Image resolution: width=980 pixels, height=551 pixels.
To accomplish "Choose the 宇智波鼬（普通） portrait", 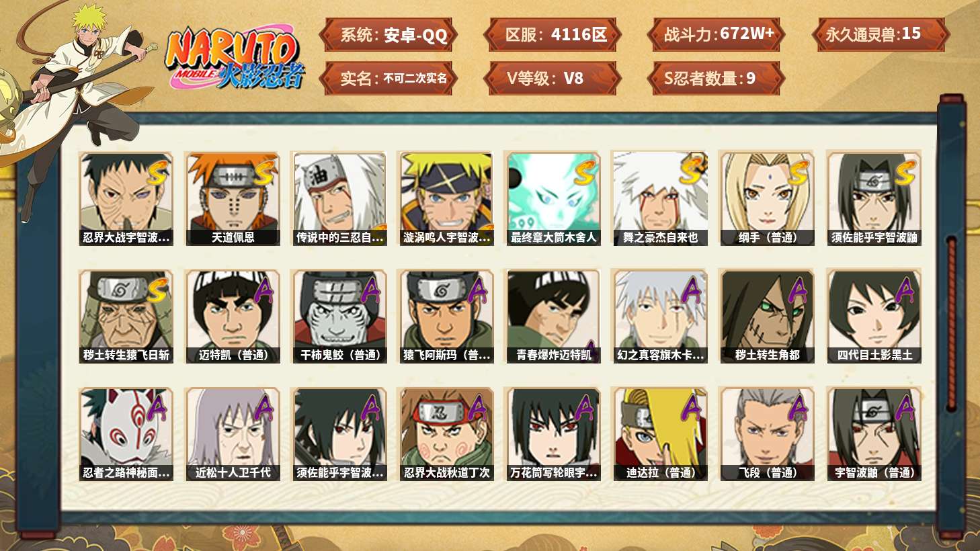I will pyautogui.click(x=874, y=434).
